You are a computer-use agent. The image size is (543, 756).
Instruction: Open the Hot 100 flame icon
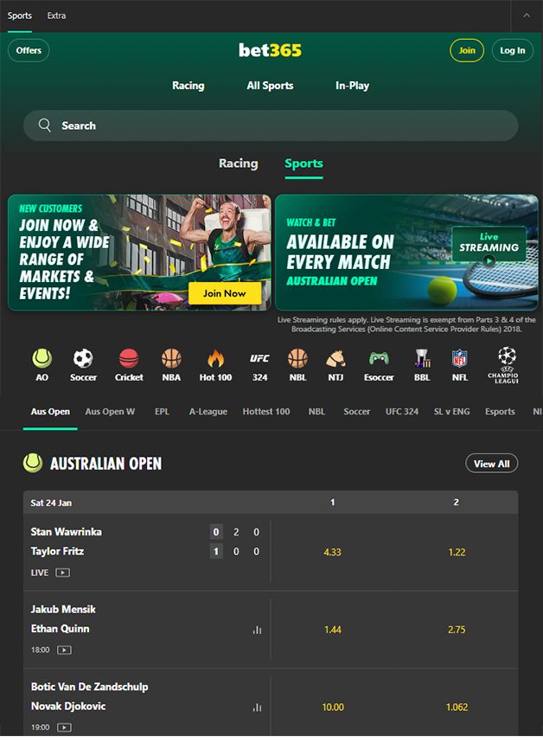(x=215, y=359)
